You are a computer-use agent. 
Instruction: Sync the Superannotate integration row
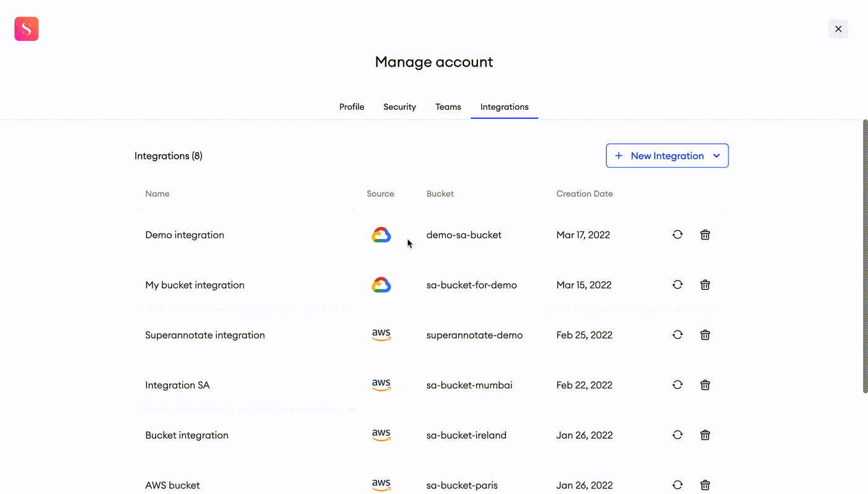coord(678,335)
